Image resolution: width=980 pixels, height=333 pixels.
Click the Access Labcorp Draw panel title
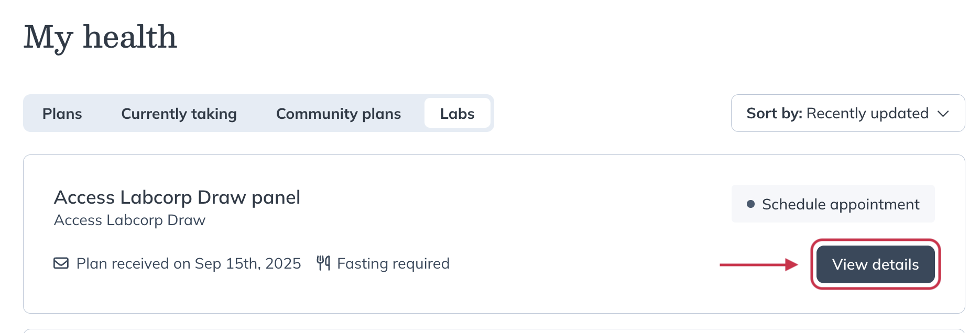tap(177, 197)
